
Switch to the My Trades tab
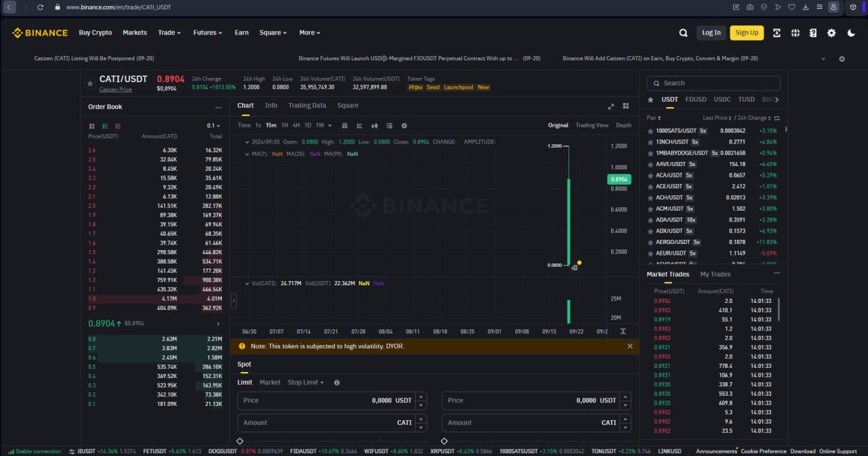(715, 274)
